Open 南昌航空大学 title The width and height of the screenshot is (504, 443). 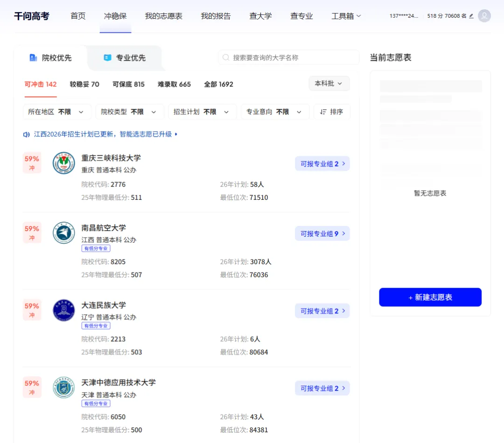(104, 228)
